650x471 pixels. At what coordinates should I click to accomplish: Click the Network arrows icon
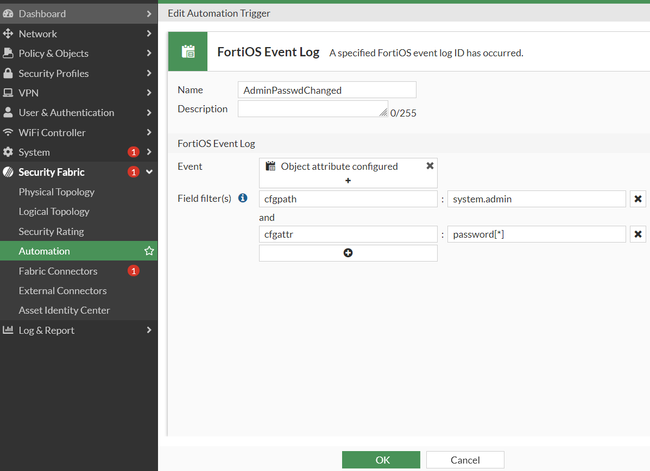(x=8, y=34)
